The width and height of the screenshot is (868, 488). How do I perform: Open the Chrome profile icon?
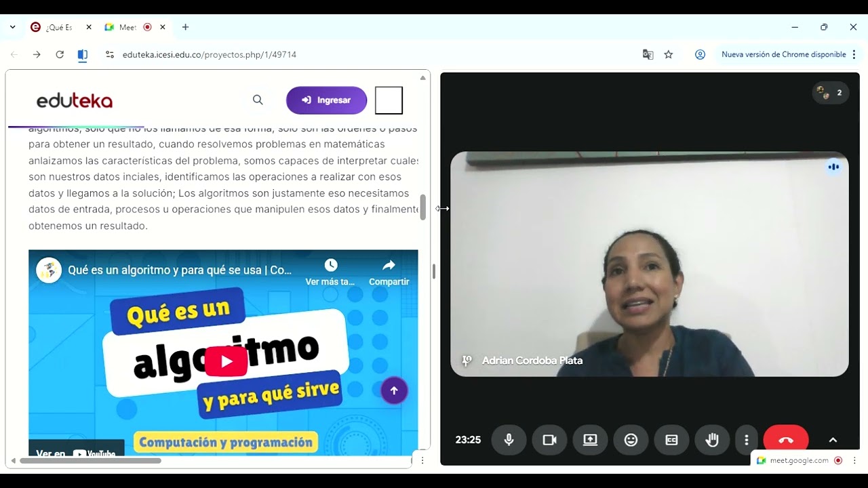700,54
